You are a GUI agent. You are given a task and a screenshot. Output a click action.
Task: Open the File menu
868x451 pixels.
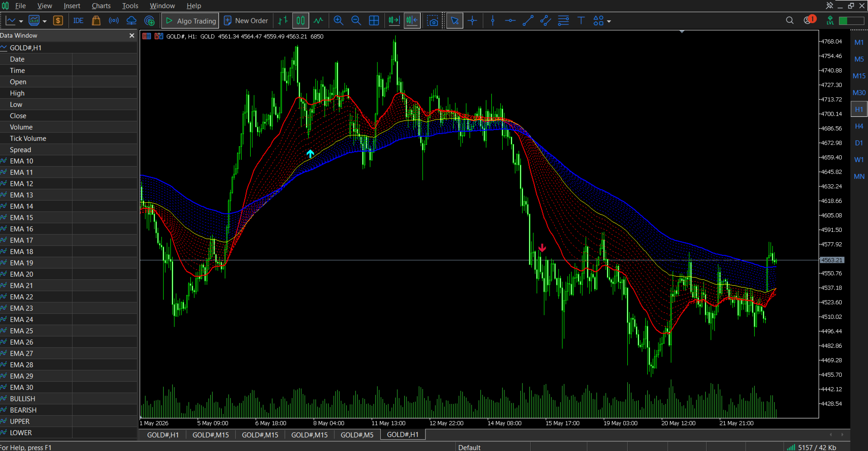coord(20,6)
